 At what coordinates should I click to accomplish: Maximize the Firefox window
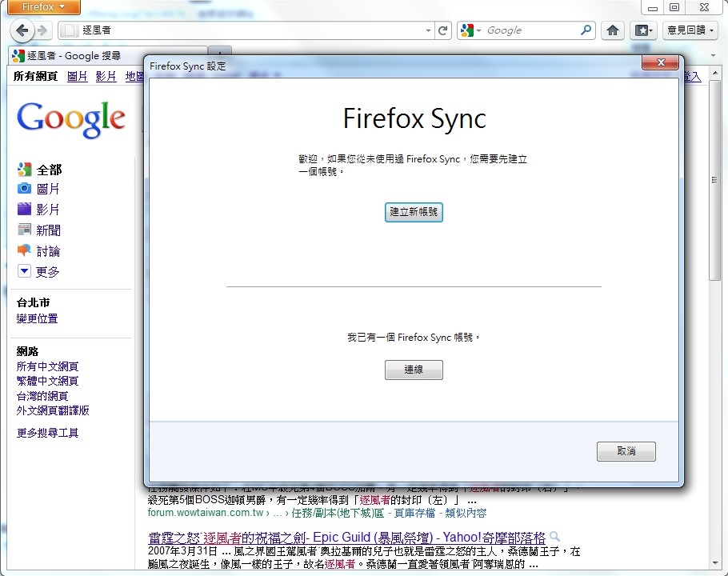674,7
